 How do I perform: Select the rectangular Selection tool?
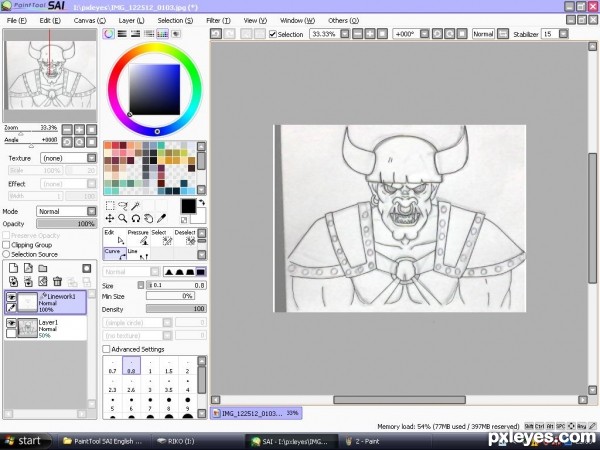[110, 206]
